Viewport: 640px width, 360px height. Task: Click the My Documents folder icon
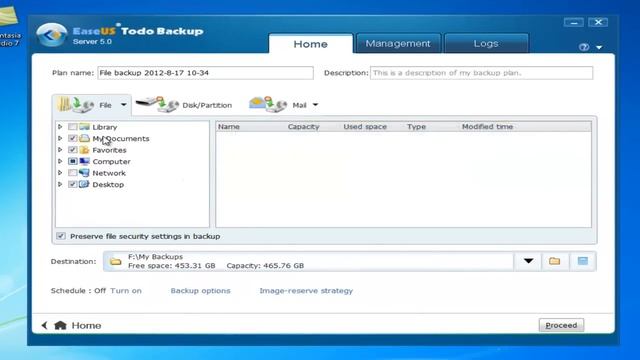point(84,138)
